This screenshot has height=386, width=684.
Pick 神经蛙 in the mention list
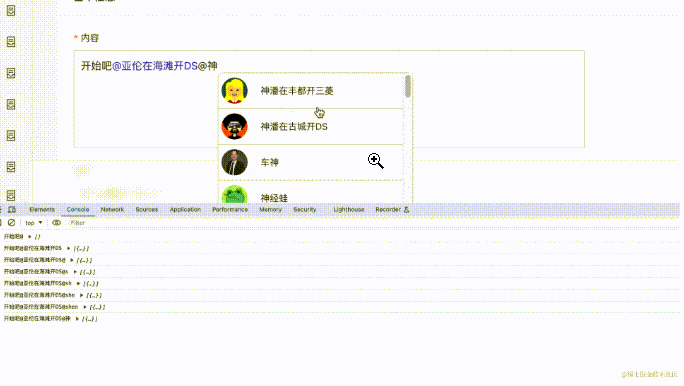pyautogui.click(x=311, y=193)
